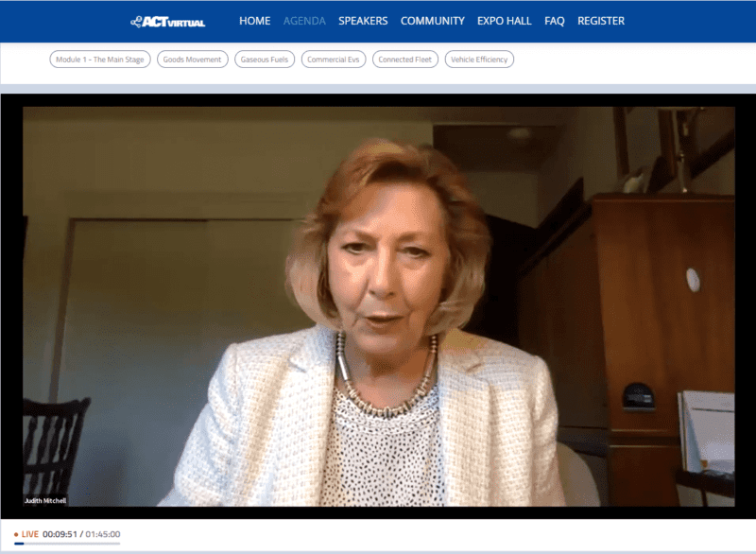Select Module 1 - The Main Stage

coord(100,60)
